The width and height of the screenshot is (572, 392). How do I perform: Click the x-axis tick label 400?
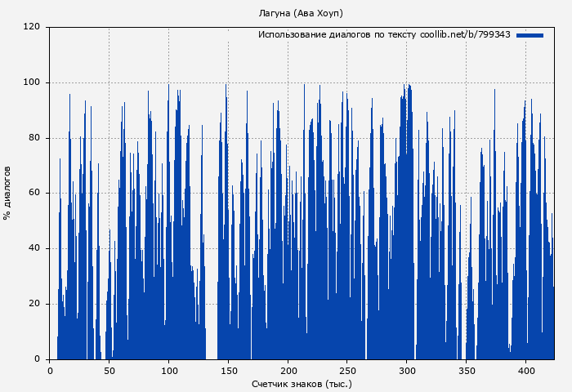pos(525,370)
